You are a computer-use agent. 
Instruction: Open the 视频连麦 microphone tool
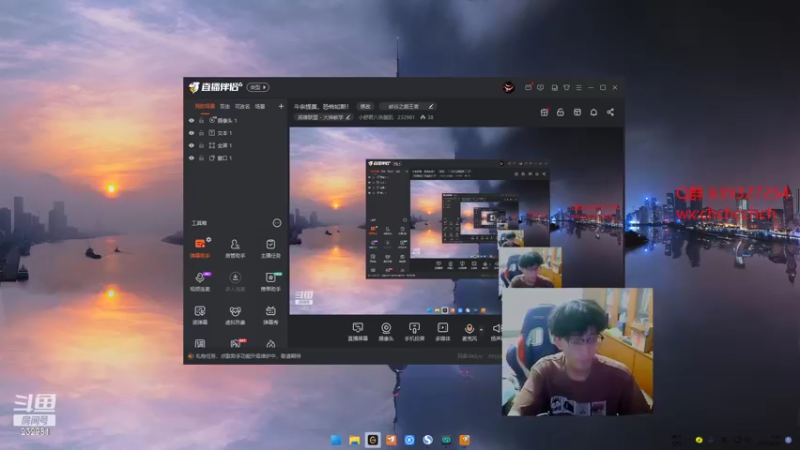199,281
